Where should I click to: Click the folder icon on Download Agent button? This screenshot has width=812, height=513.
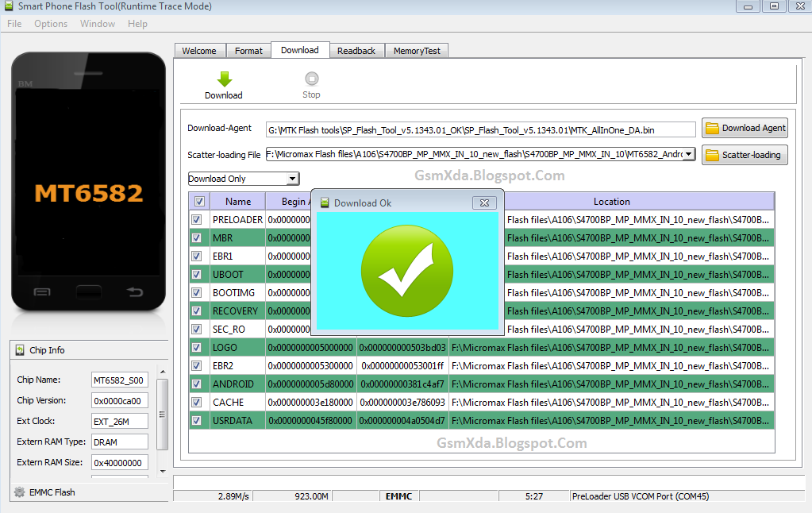tap(713, 128)
